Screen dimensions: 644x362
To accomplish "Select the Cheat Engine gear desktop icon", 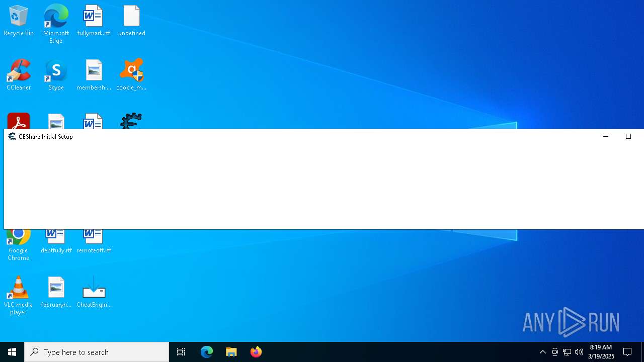I will coord(131,121).
